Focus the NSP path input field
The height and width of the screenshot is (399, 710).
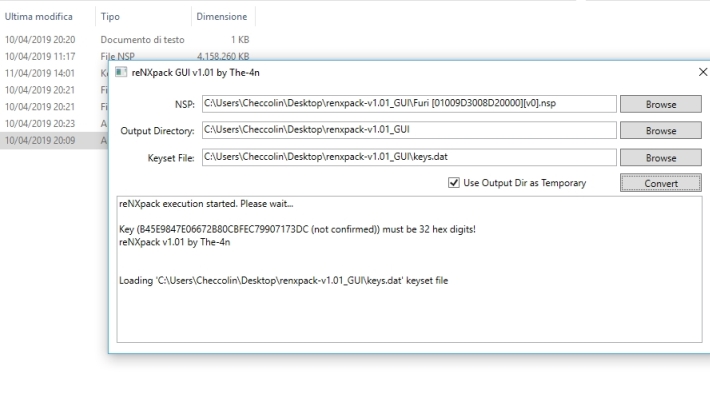409,104
